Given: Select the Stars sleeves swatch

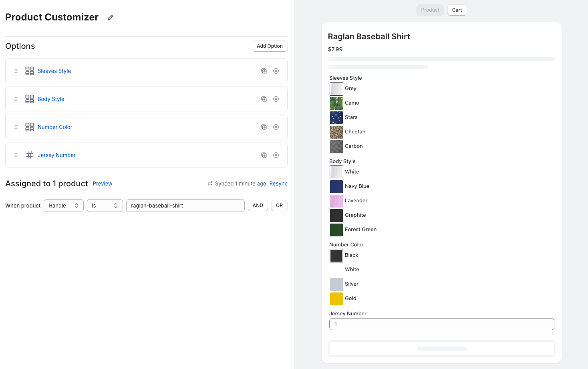Looking at the screenshot, I should 336,118.
